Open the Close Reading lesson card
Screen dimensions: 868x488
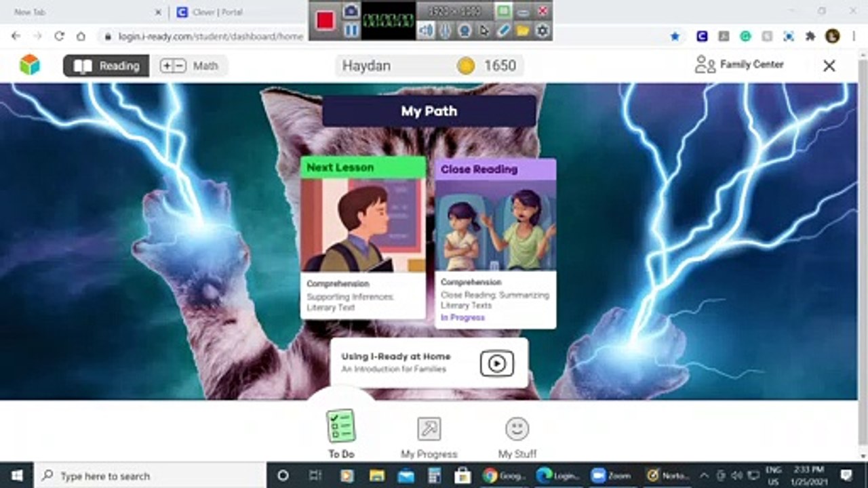(495, 243)
